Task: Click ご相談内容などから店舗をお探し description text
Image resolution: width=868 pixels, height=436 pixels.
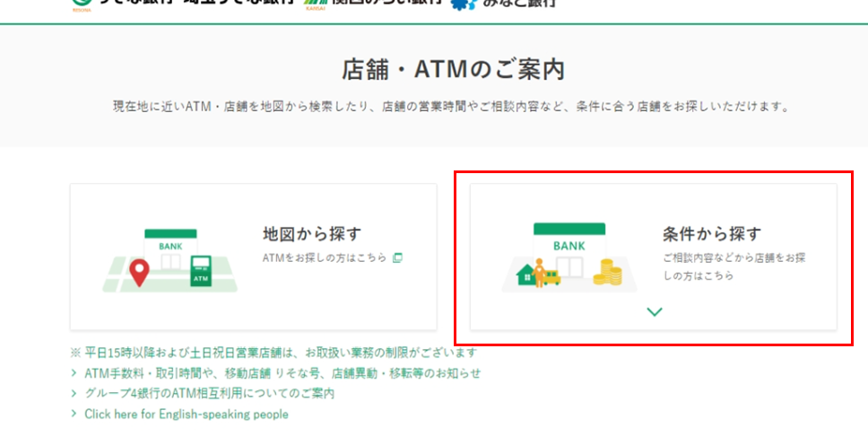Action: (x=733, y=266)
